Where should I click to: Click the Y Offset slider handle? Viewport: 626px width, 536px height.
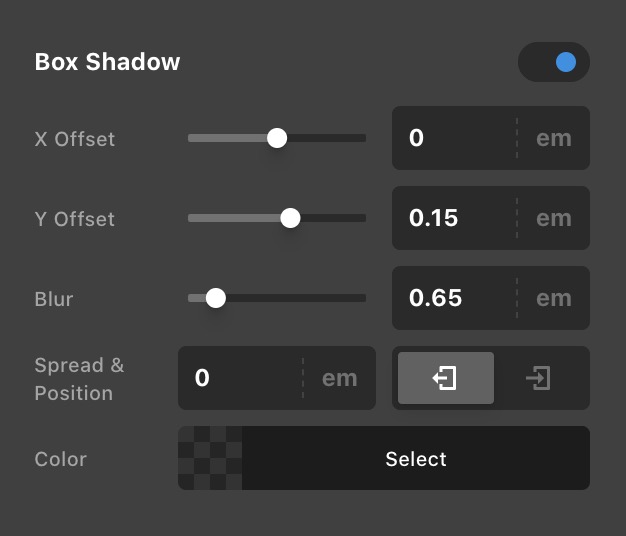click(x=290, y=218)
